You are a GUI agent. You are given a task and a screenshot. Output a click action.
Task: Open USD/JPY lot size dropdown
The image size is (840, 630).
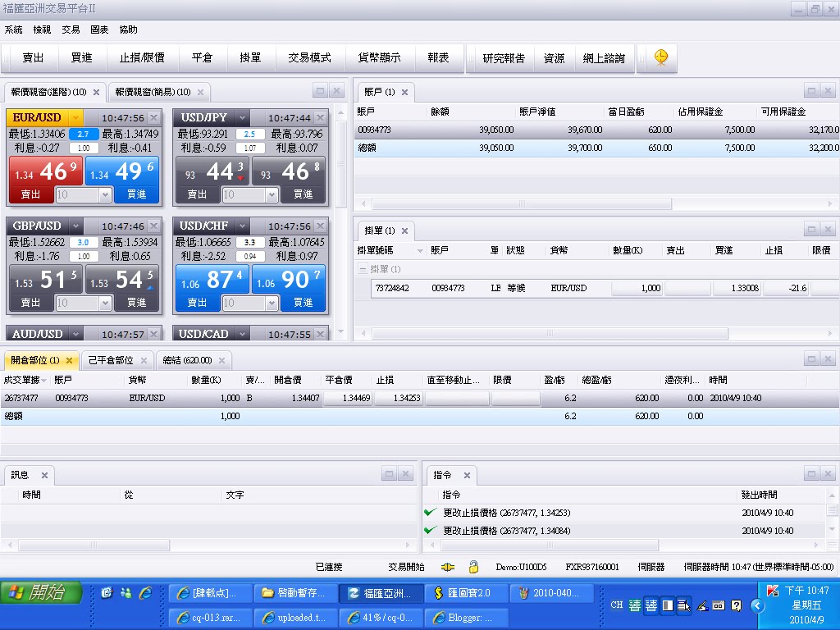coord(272,194)
